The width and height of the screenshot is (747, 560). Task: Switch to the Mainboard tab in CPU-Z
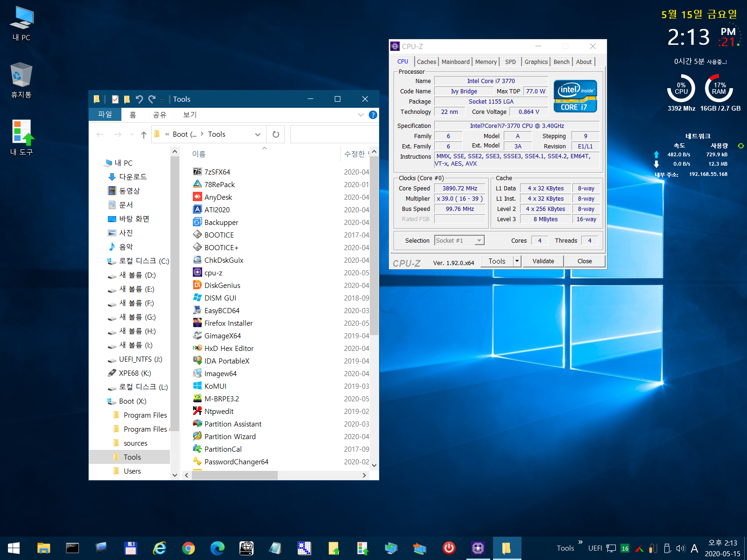[x=456, y=62]
